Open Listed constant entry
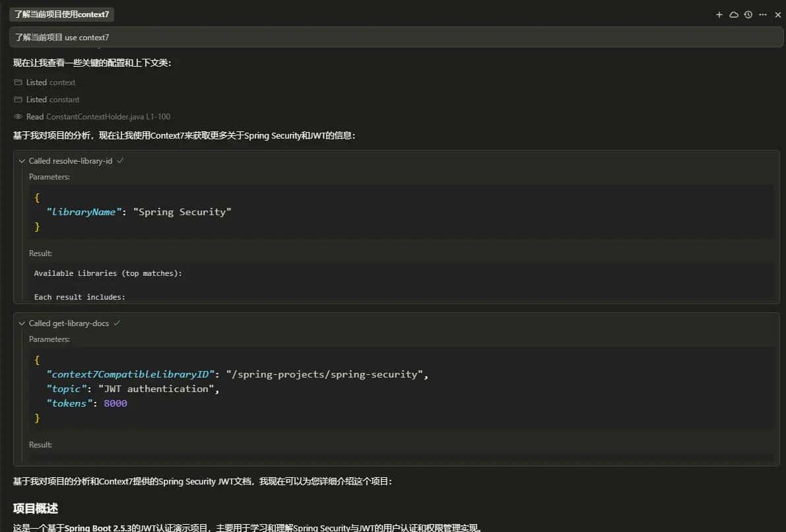Viewport: 786px width, 532px height. [x=53, y=99]
